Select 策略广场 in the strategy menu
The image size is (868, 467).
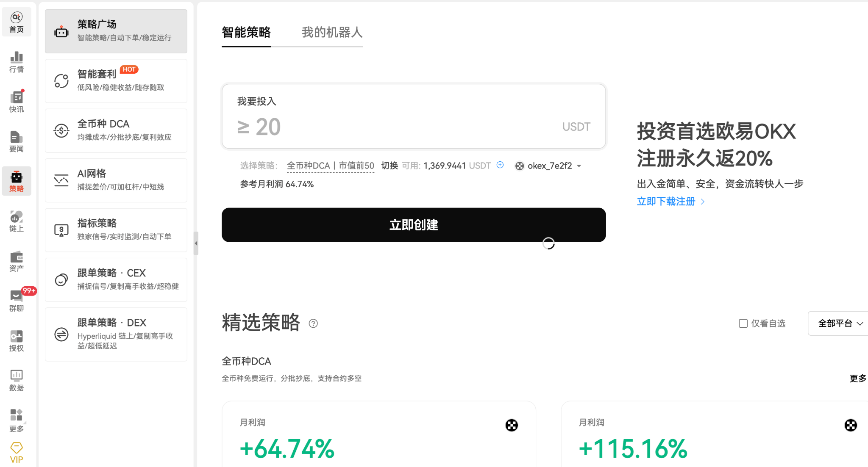tap(116, 31)
